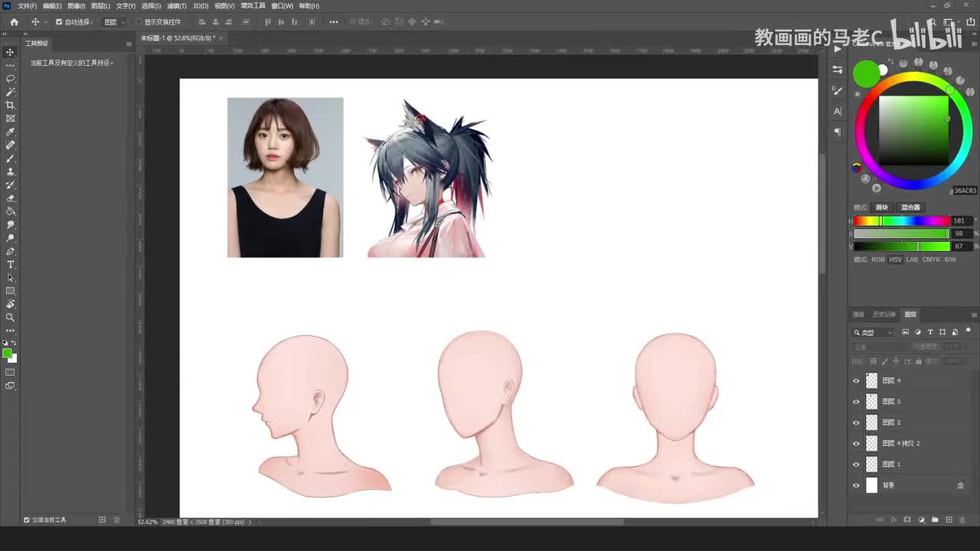Select the Zoom tool
This screenshot has width=980, height=551.
coord(10,317)
